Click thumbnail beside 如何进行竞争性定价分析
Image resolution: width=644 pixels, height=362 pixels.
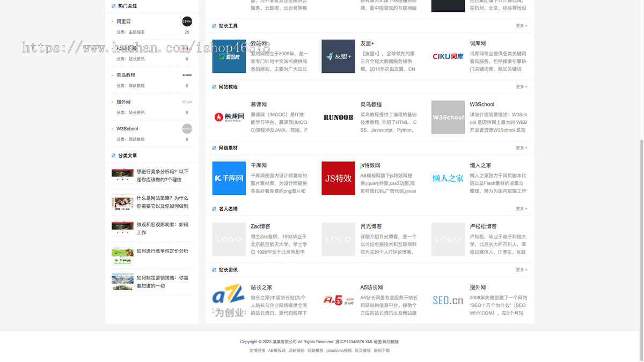122,255
